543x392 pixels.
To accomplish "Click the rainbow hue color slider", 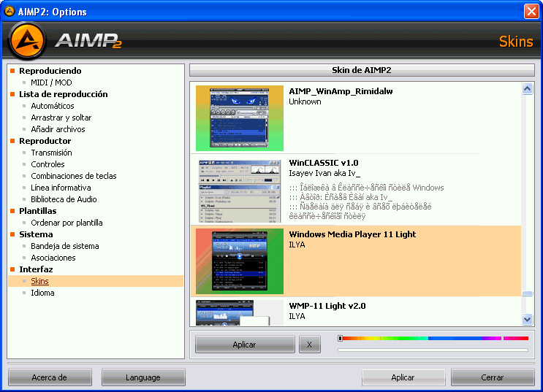I will [434, 339].
